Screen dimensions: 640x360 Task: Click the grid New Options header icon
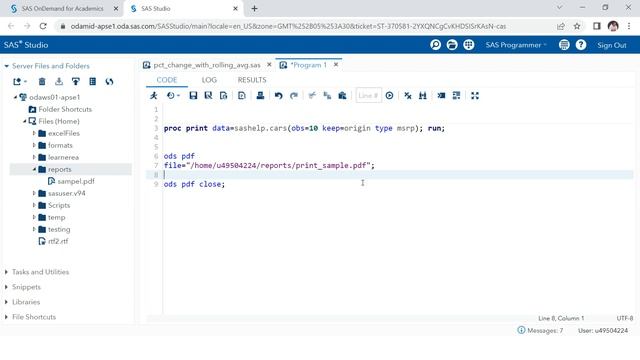[x=469, y=45]
